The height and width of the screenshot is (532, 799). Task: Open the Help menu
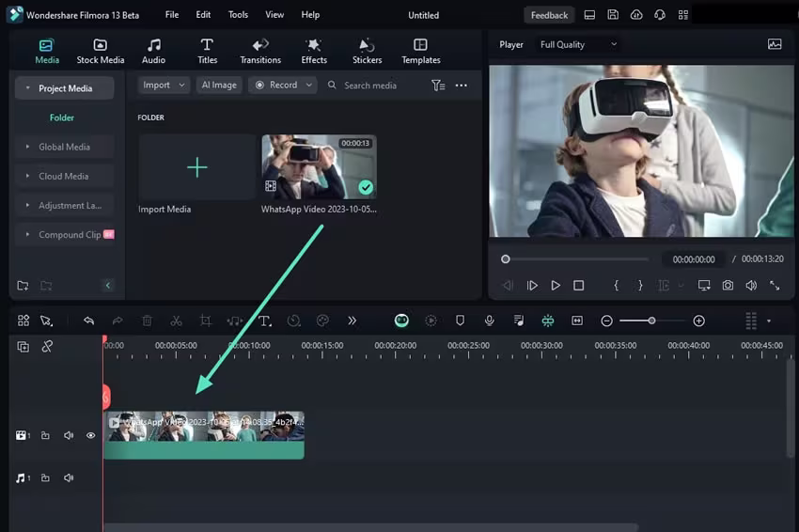click(x=310, y=15)
